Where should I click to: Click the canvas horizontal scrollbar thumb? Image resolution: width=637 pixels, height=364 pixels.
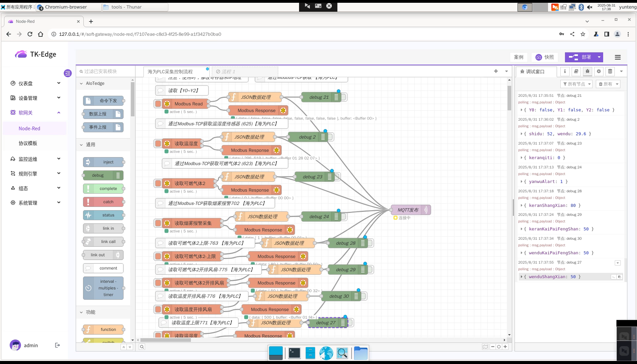click(165, 340)
